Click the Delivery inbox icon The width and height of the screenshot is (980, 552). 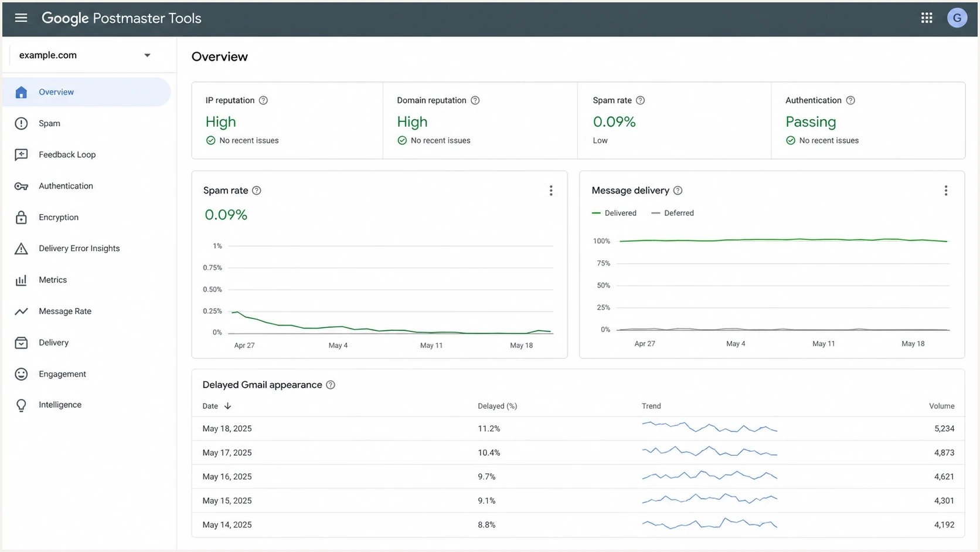pyautogui.click(x=21, y=343)
